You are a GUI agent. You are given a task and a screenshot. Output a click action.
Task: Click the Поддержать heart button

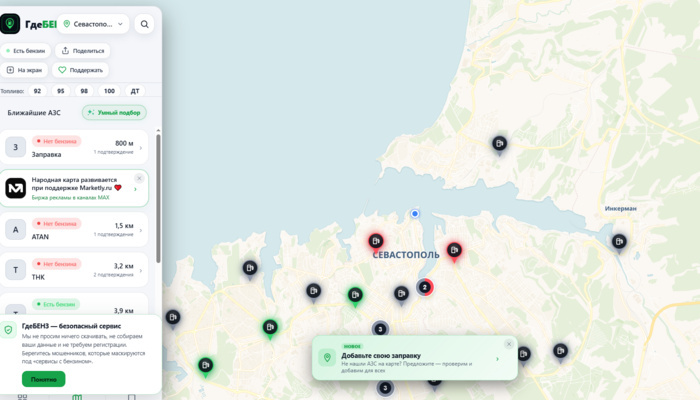[x=80, y=70]
